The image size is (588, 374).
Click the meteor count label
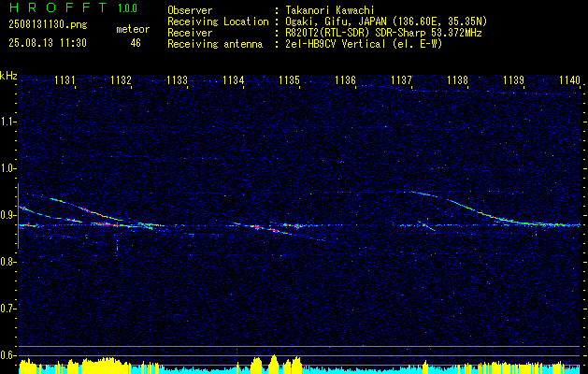(x=133, y=29)
